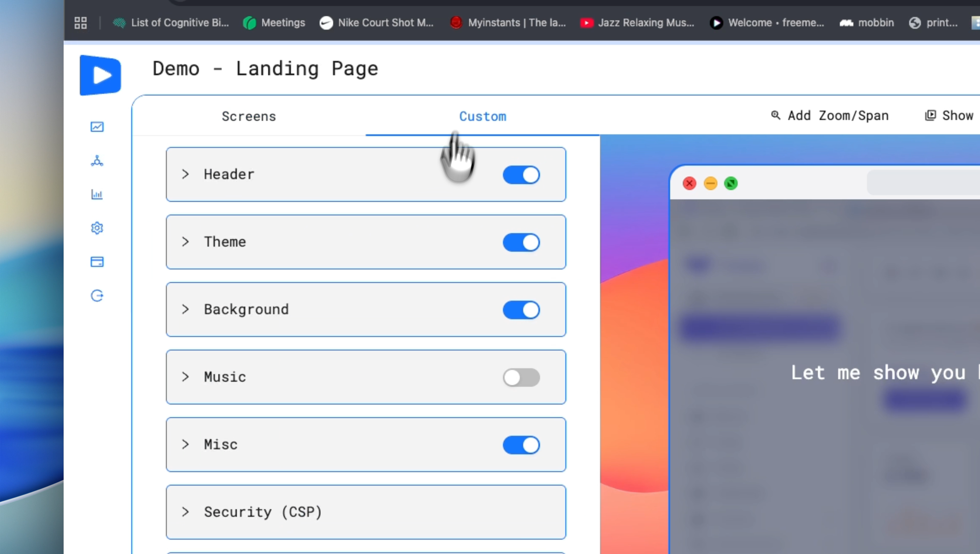Screen dimensions: 980x554
Task: Expand the Security (CSP) section chevron
Action: click(x=185, y=512)
